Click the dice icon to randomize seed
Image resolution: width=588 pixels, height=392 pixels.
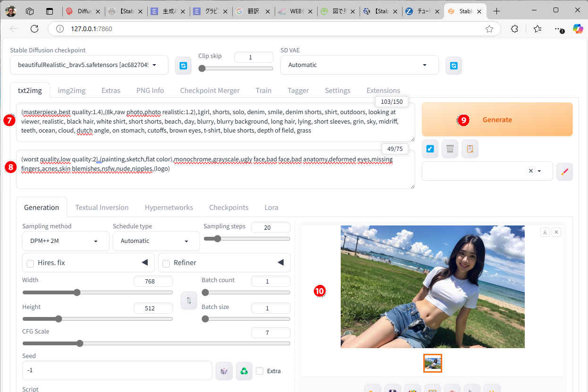click(224, 371)
